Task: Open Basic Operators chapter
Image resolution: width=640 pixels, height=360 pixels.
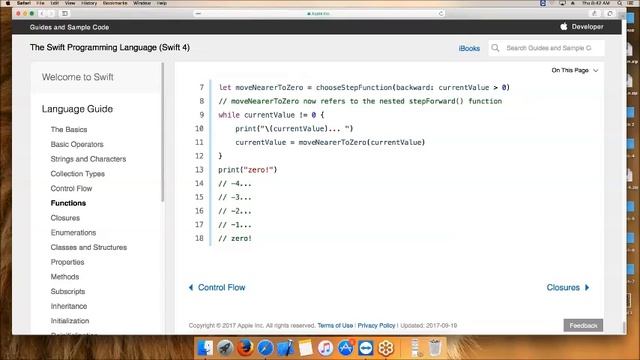Action: coord(77,144)
